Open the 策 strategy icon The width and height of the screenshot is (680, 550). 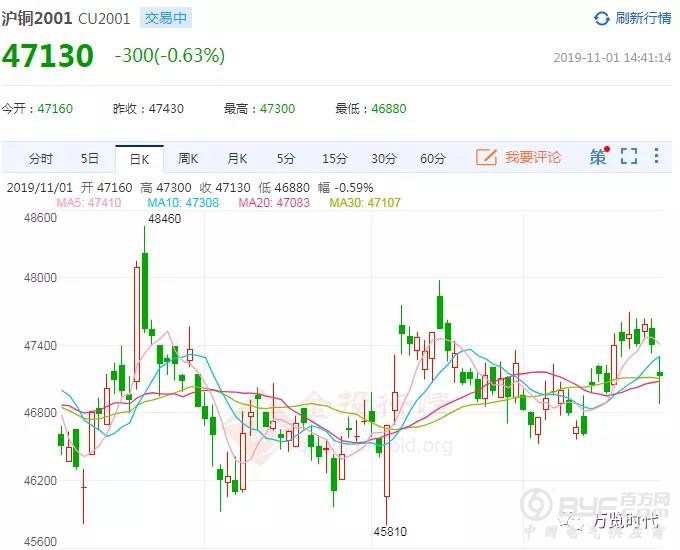[x=598, y=157]
